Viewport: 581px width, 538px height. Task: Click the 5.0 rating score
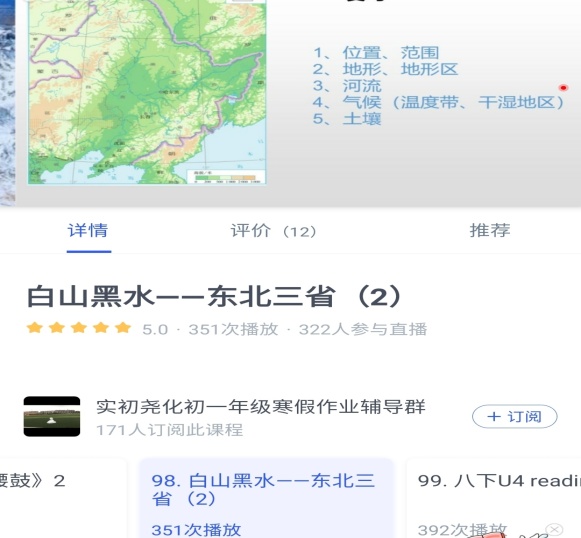(155, 329)
